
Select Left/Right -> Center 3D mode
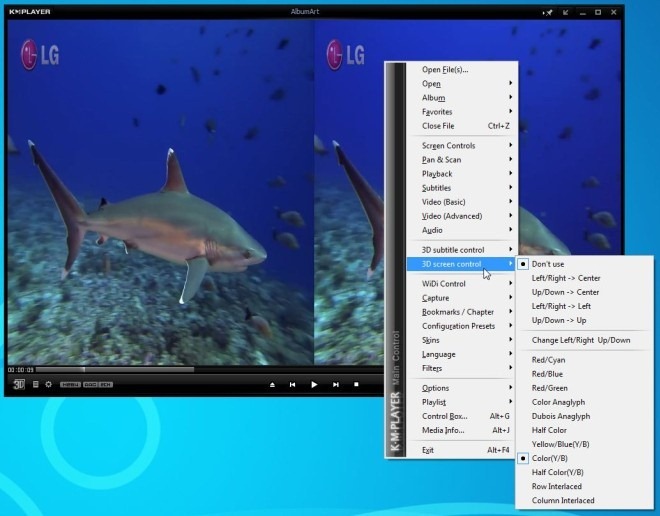(x=585, y=278)
